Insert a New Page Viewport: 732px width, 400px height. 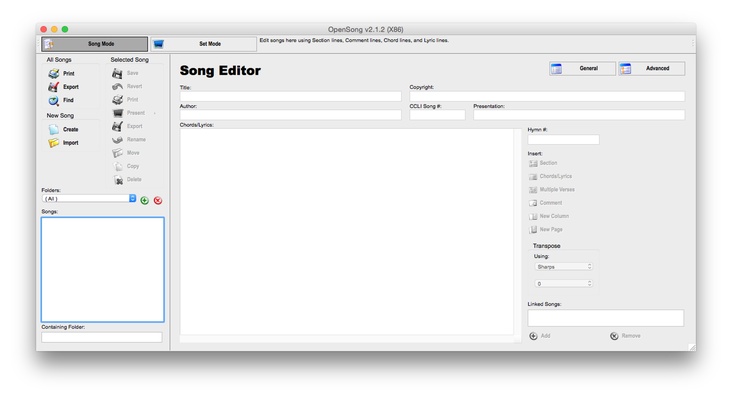[545, 230]
